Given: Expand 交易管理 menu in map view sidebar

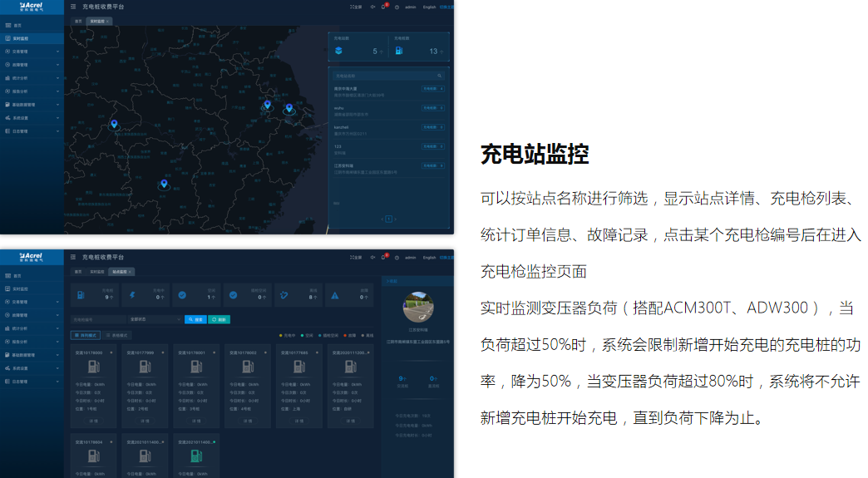Looking at the screenshot, I should coord(32,52).
